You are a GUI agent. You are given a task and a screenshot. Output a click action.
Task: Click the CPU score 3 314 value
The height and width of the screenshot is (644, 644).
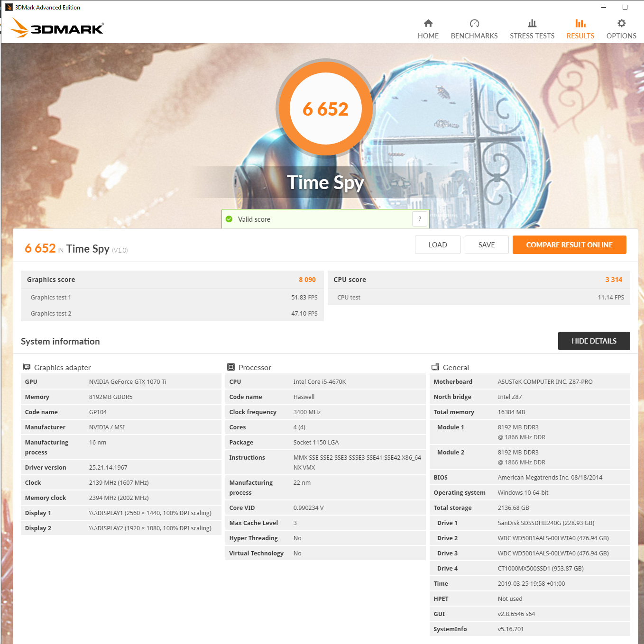click(614, 280)
